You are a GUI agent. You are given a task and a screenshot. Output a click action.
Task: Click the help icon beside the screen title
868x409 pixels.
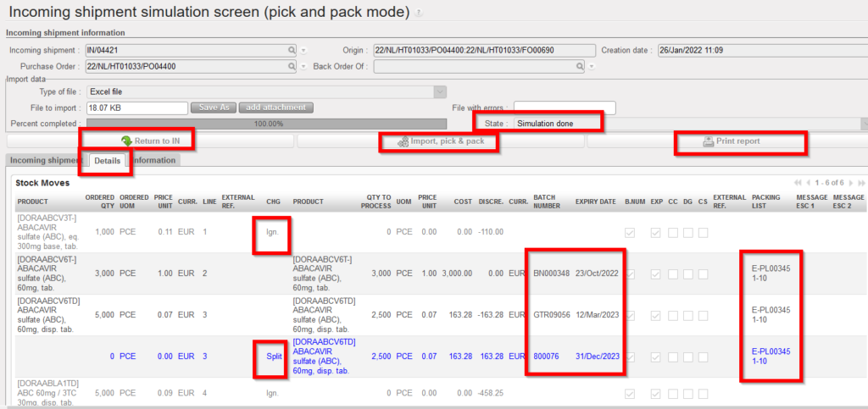420,14
